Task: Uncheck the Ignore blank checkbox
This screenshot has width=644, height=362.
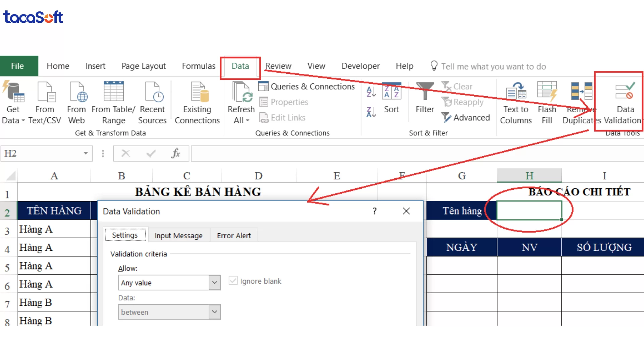Action: pyautogui.click(x=233, y=281)
